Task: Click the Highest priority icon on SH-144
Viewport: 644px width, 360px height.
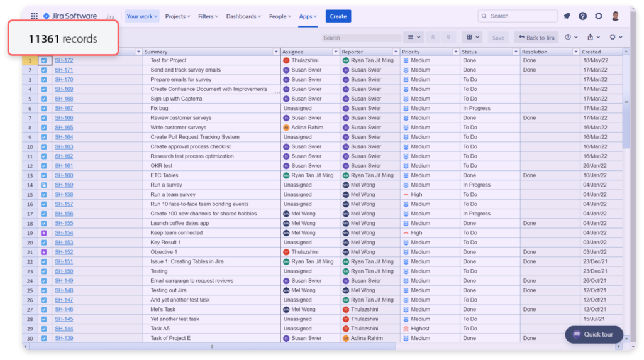Action: coord(406,329)
